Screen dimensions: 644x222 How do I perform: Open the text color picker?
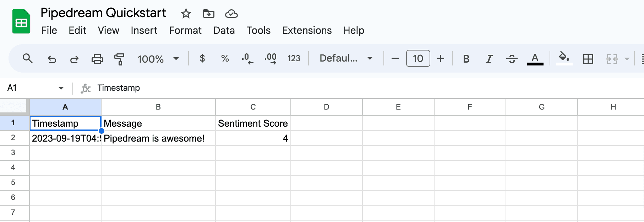coord(535,59)
